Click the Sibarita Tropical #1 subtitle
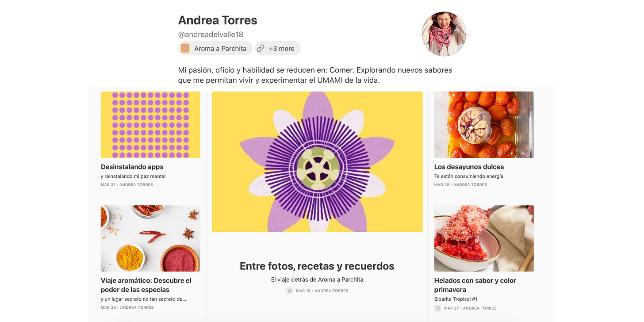This screenshot has height=322, width=644. [456, 299]
